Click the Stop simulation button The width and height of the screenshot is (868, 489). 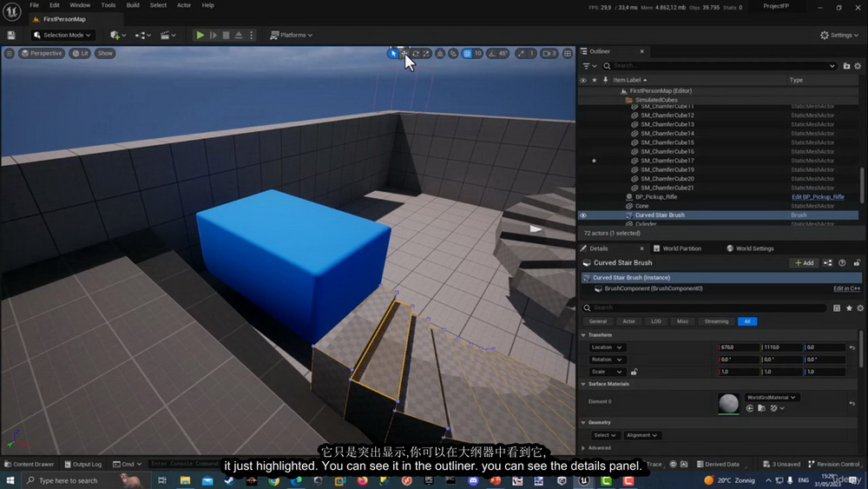[x=226, y=35]
